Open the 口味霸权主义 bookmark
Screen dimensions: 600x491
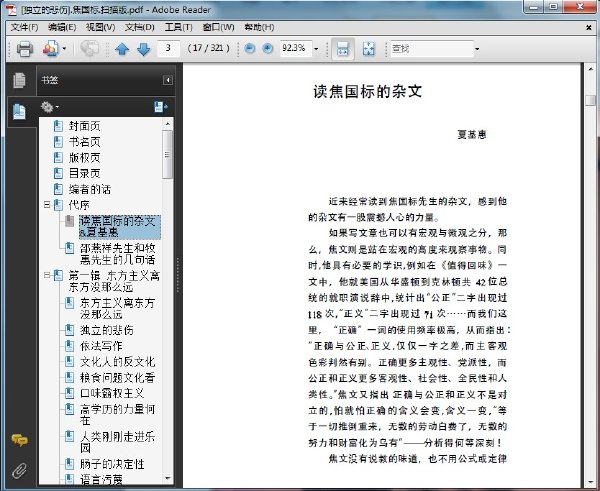pos(112,393)
